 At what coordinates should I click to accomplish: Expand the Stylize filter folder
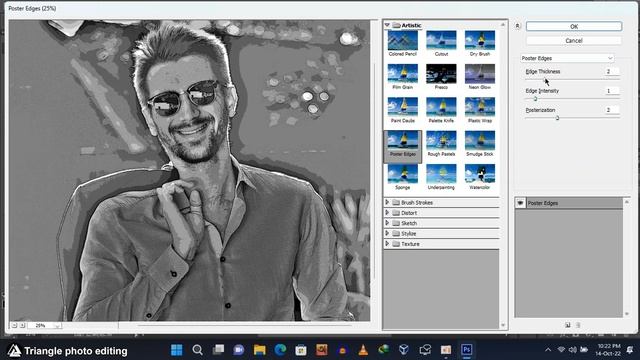coord(387,233)
